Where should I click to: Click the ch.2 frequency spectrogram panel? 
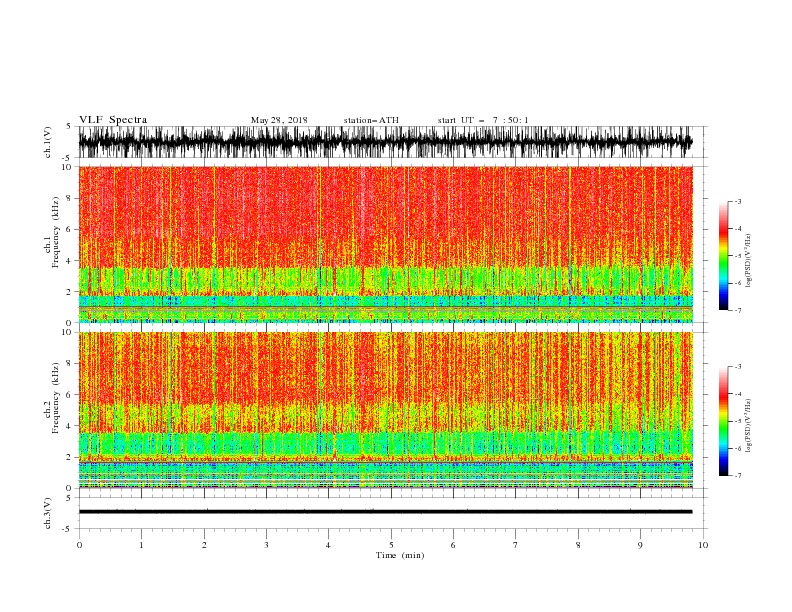[x=385, y=410]
